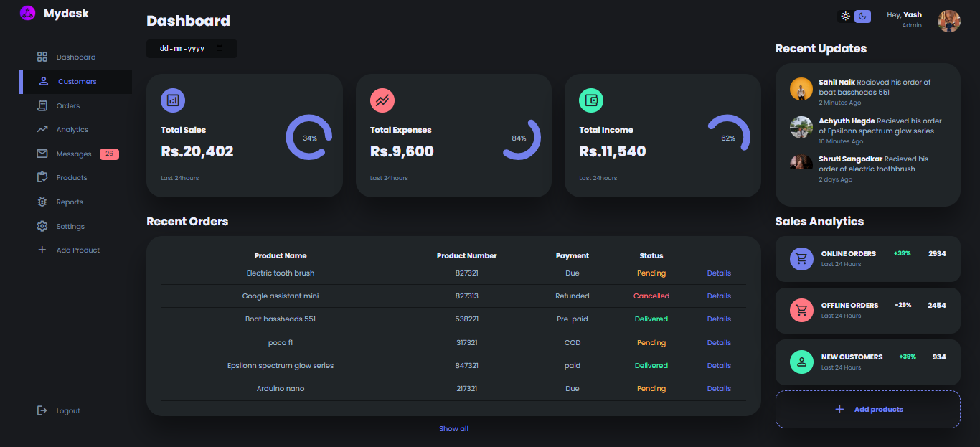980x447 pixels.
Task: Click the Orders receipt icon in sidebar
Action: tap(42, 105)
